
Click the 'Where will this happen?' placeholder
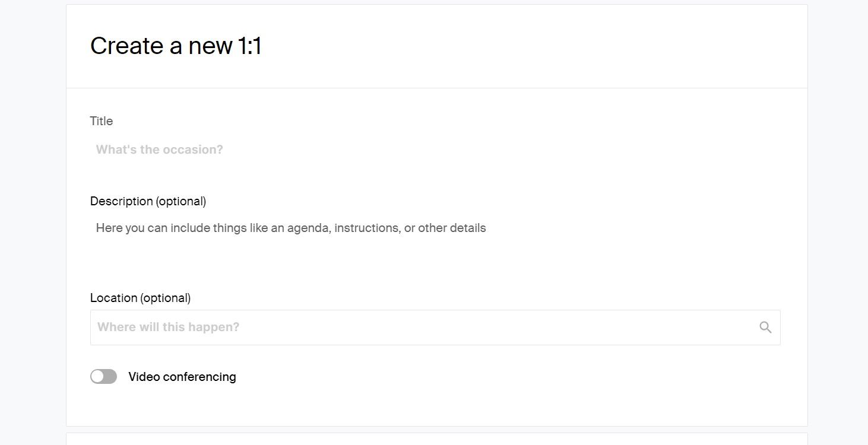coord(167,326)
